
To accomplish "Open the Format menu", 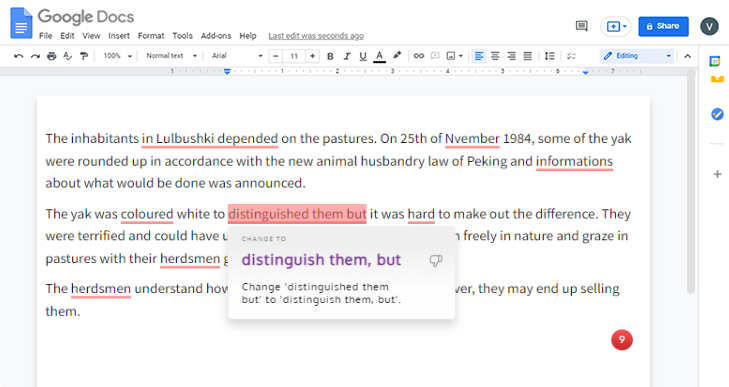I will 151,36.
